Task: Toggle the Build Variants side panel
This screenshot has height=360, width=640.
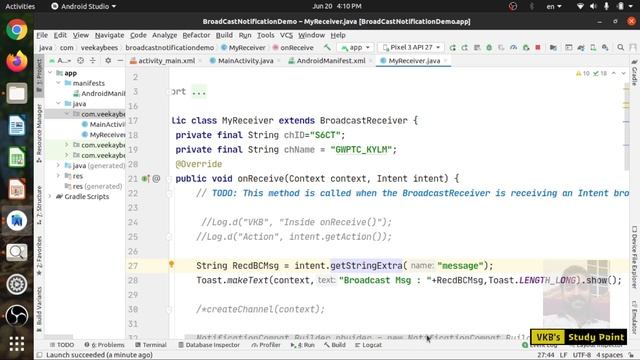Action: [x=39, y=310]
